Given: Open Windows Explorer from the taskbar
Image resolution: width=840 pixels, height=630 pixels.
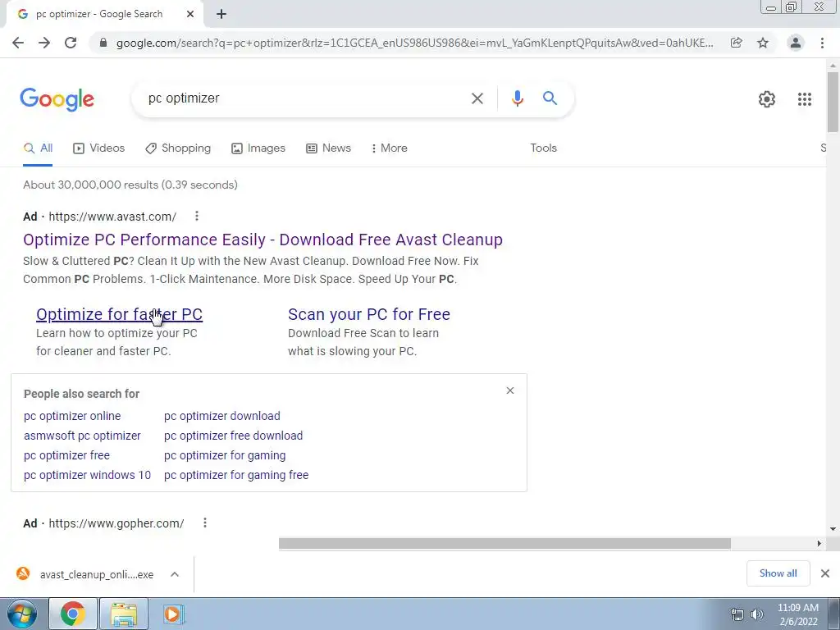Looking at the screenshot, I should point(124,614).
